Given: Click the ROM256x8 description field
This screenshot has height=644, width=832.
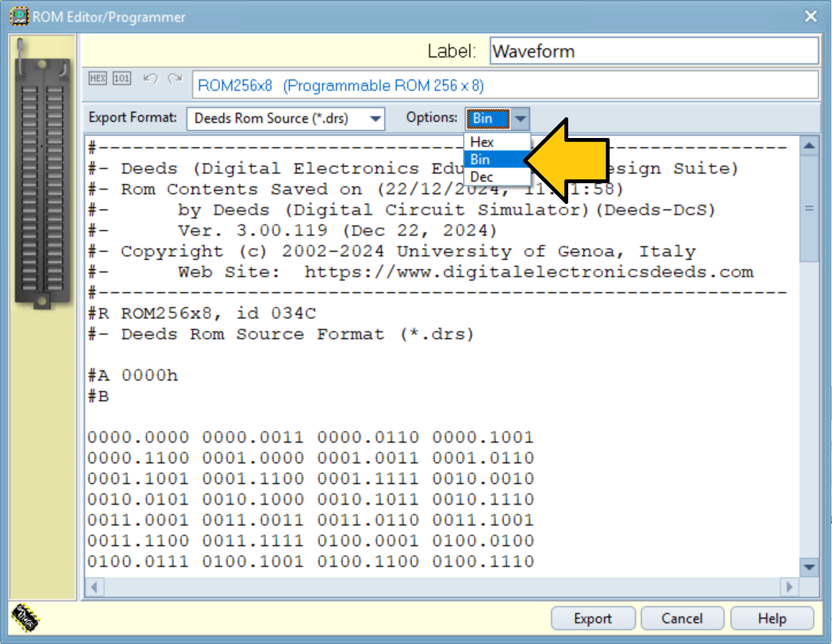Looking at the screenshot, I should [505, 85].
